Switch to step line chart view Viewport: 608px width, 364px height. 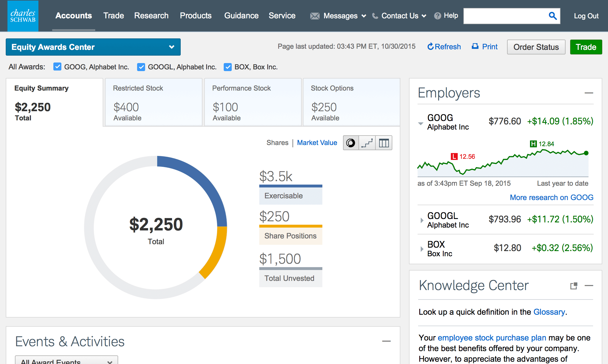pos(367,143)
